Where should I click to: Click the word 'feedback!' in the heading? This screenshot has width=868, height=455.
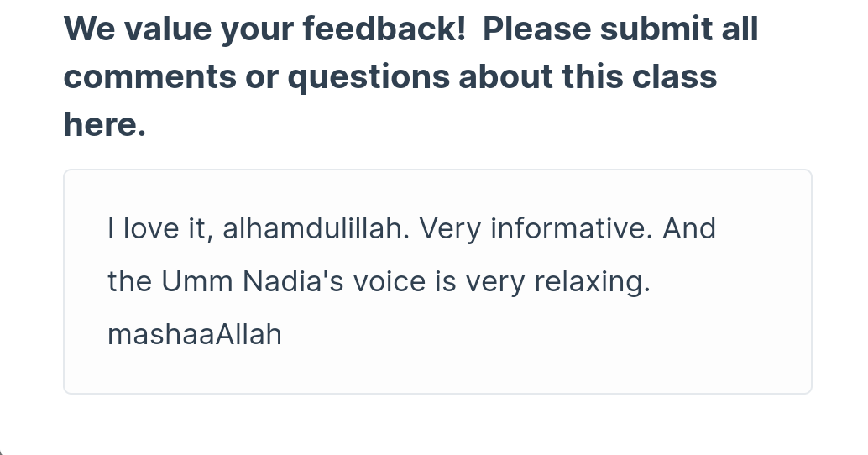384,29
